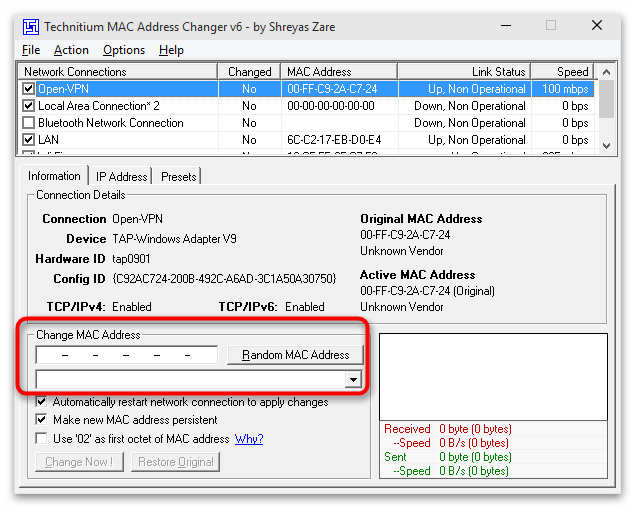Image resolution: width=635 pixels, height=508 pixels.
Task: Open the File menu
Action: coord(31,50)
